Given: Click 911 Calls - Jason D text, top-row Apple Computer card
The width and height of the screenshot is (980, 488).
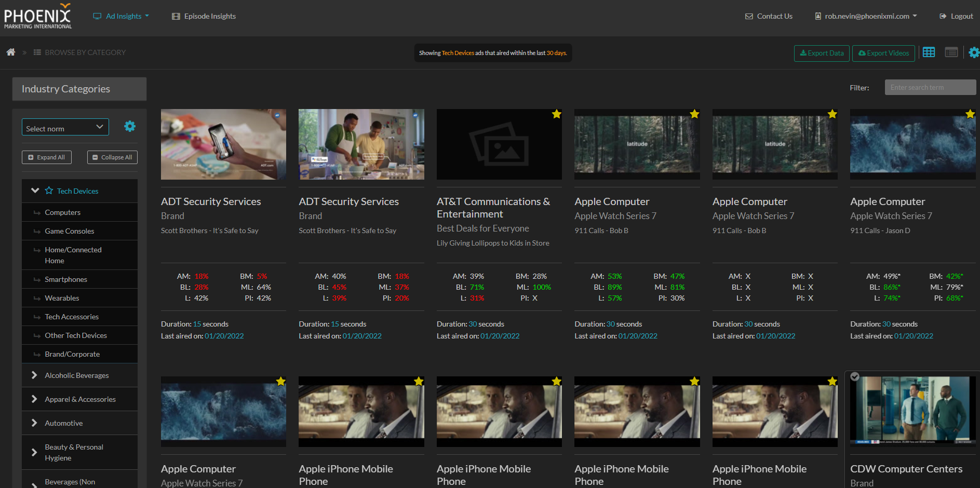Looking at the screenshot, I should pyautogui.click(x=880, y=231).
